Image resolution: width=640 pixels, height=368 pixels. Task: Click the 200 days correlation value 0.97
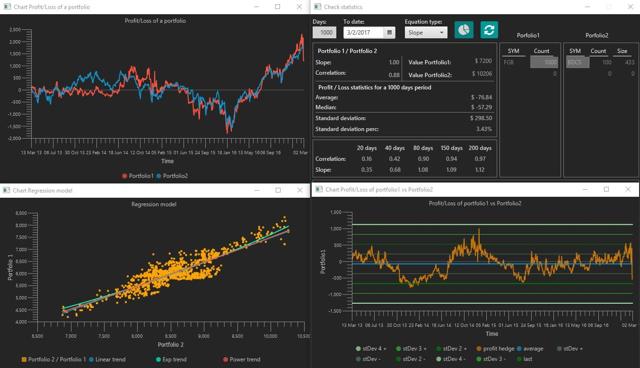480,159
